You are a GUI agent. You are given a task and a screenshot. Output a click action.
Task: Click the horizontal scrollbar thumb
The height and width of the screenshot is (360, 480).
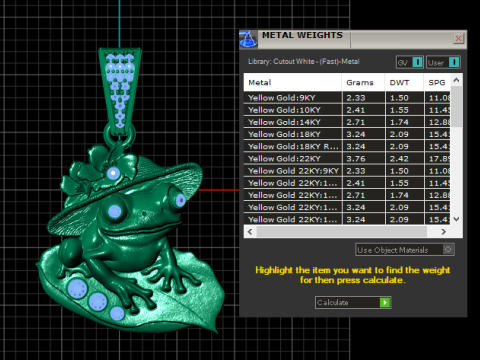[342, 231]
